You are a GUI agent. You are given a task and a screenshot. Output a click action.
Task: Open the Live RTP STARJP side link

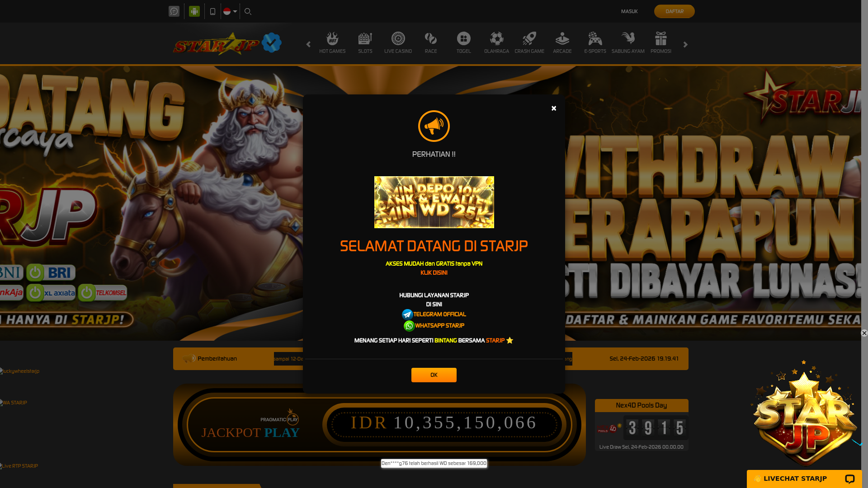[x=19, y=466]
